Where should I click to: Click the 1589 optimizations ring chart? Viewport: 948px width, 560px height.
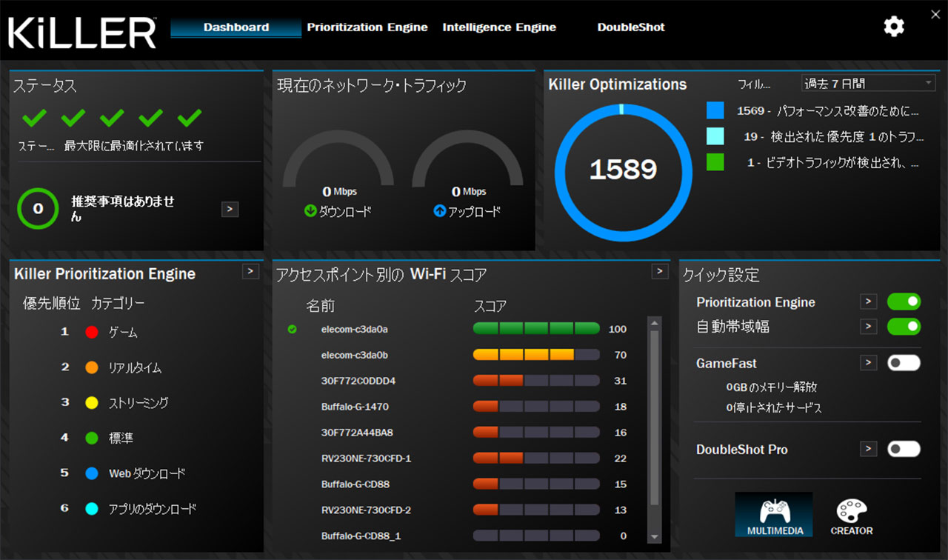[x=623, y=172]
